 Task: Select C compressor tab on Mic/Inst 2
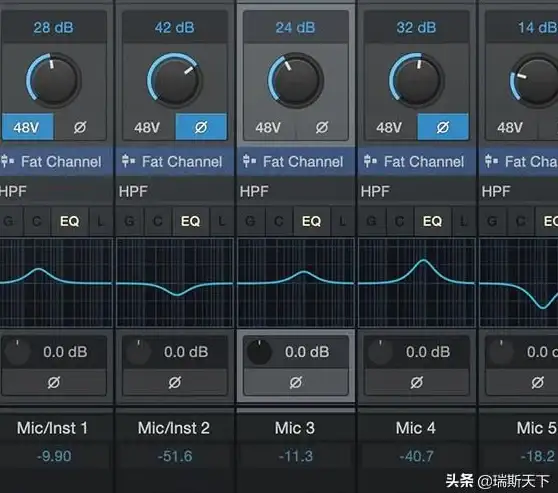158,221
